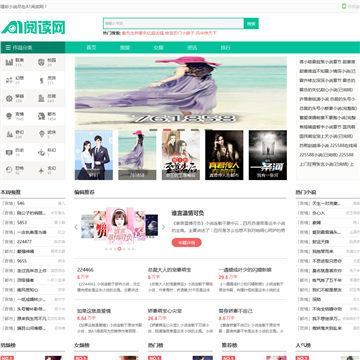Open the 总裁 building icon (240)
The height and width of the screenshot is (360, 360).
click(x=41, y=98)
